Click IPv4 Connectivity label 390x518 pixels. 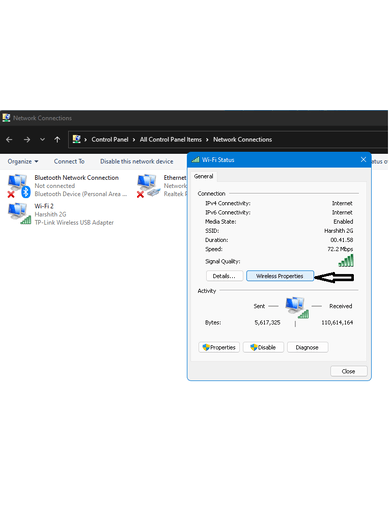228,203
